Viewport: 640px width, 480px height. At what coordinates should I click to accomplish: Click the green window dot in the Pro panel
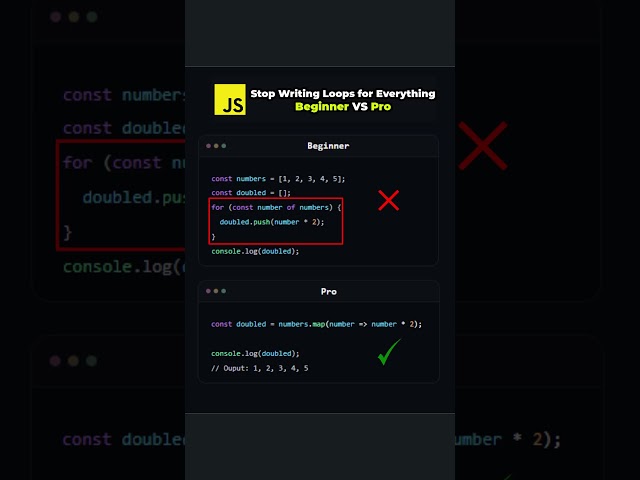(224, 291)
